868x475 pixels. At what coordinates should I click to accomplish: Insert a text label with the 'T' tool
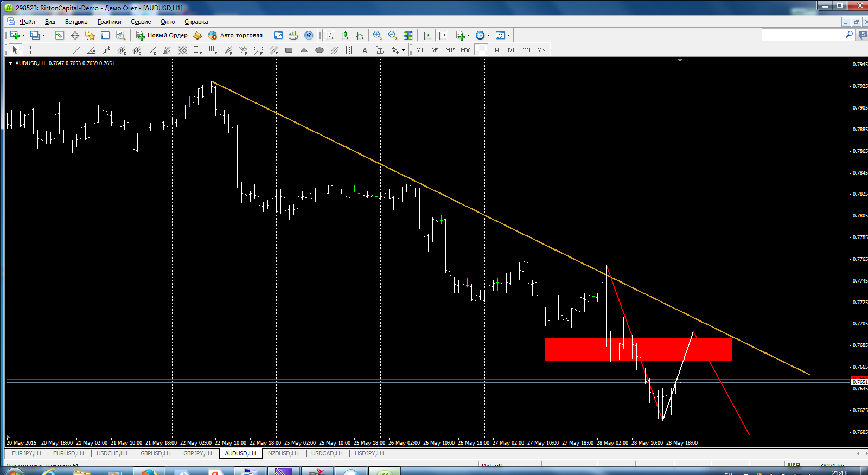(x=380, y=50)
